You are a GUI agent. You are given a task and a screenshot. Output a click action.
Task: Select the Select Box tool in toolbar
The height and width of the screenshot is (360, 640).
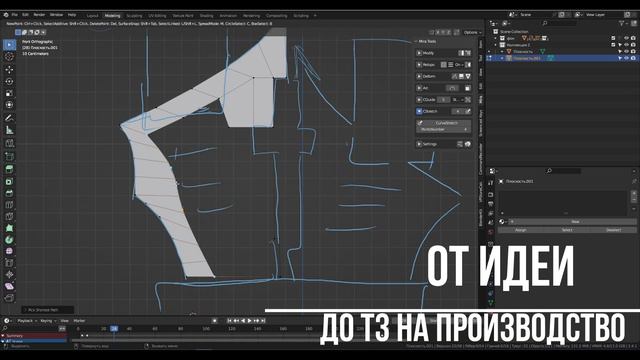[x=9, y=44]
